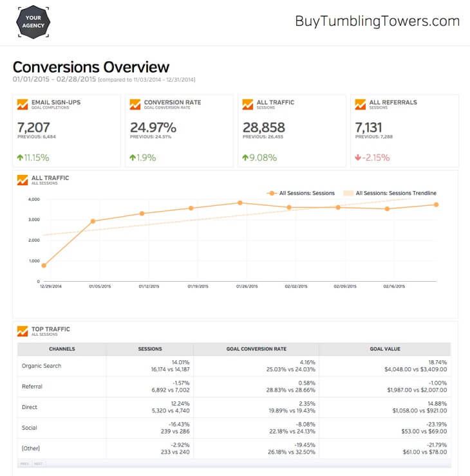Click the All Referrals analytics icon
This screenshot has height=476, width=470.
(x=361, y=104)
